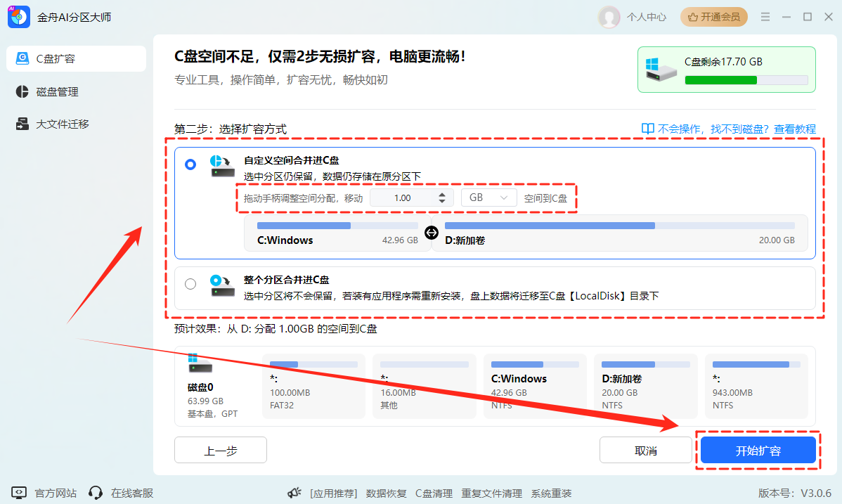Click the swap handle icon between C and D
This screenshot has height=504, width=842.
pos(432,233)
